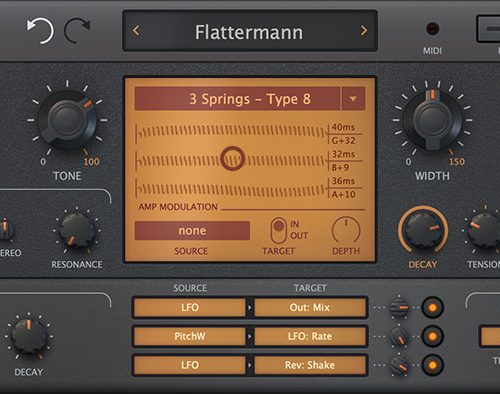500x394 pixels.
Task: Adjust the TONE knob
Action: click(67, 119)
